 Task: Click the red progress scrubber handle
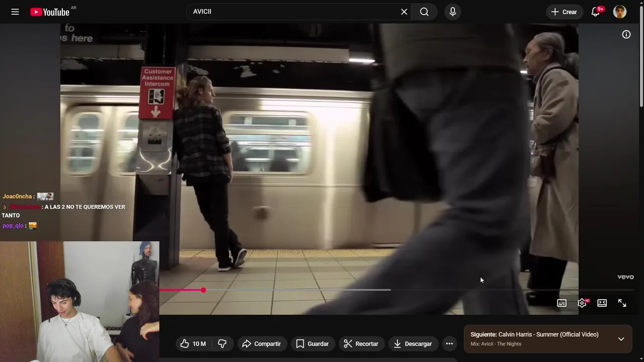(x=203, y=290)
